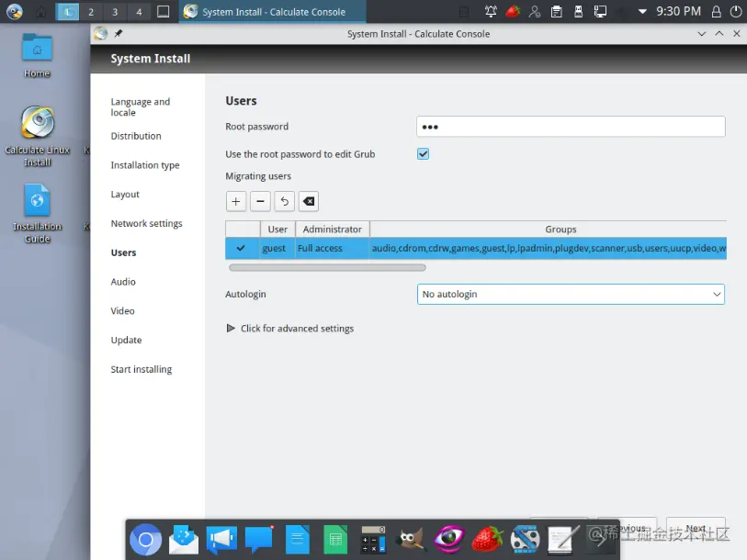Open the chat app in the dock
Screen dimensions: 747x560
[259, 540]
